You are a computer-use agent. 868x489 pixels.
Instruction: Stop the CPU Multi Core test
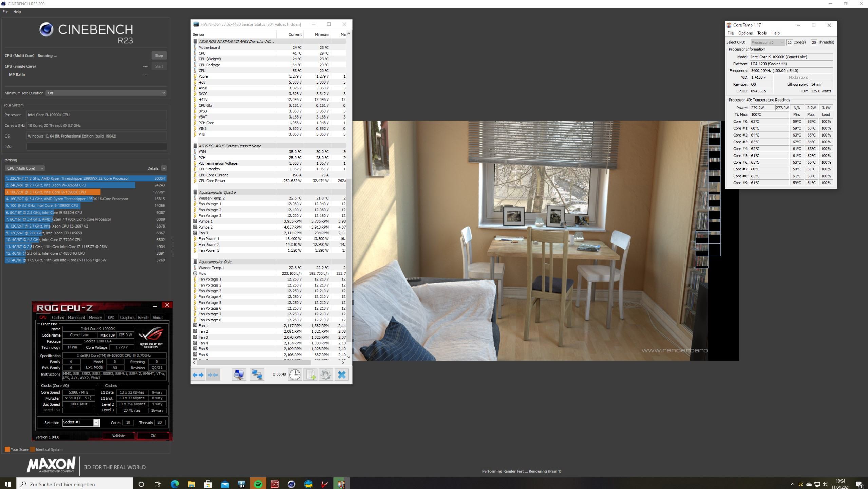tap(159, 56)
